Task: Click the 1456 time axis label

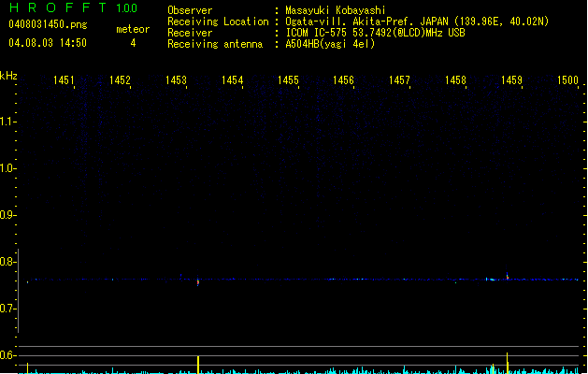Action: point(343,80)
